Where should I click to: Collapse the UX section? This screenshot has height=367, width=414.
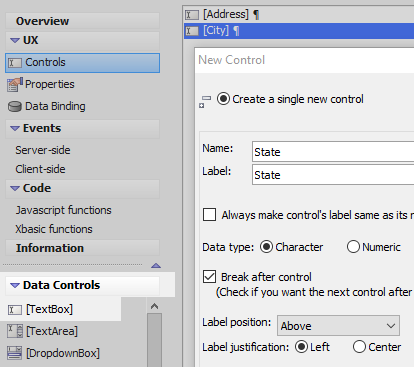coord(15,41)
